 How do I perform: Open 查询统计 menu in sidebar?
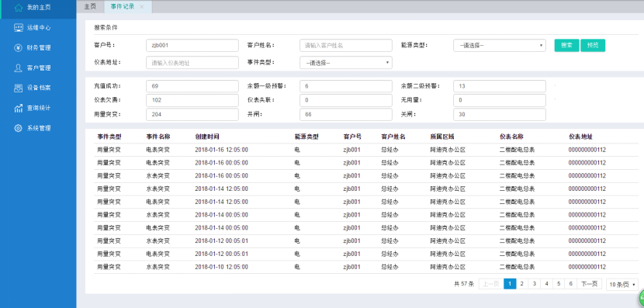pos(38,108)
